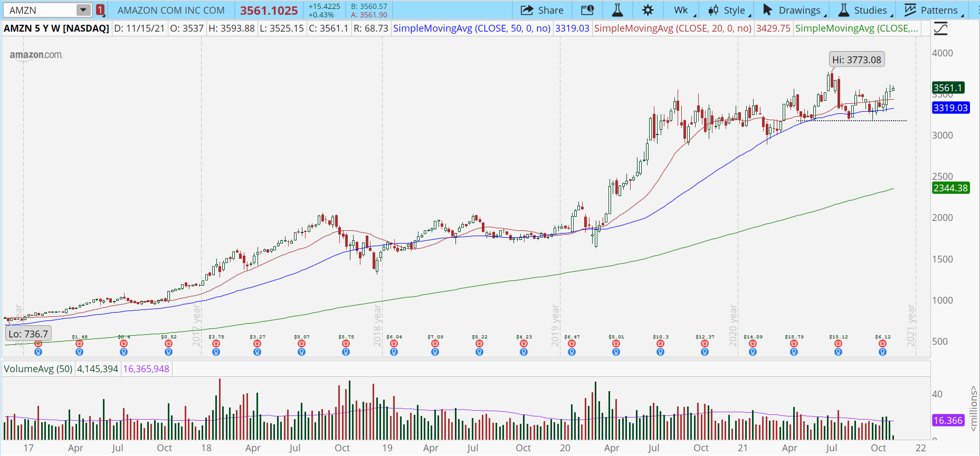Open the conference call icon under $15.12
The height and width of the screenshot is (456, 980).
[x=838, y=344]
